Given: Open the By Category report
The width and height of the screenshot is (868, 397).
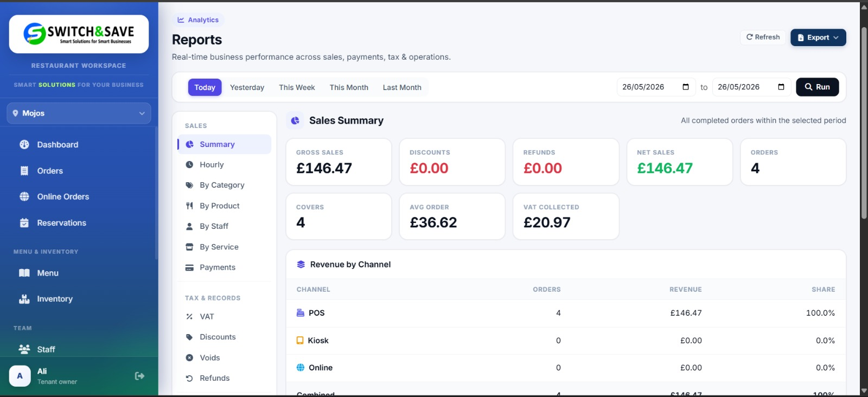Looking at the screenshot, I should [x=224, y=185].
